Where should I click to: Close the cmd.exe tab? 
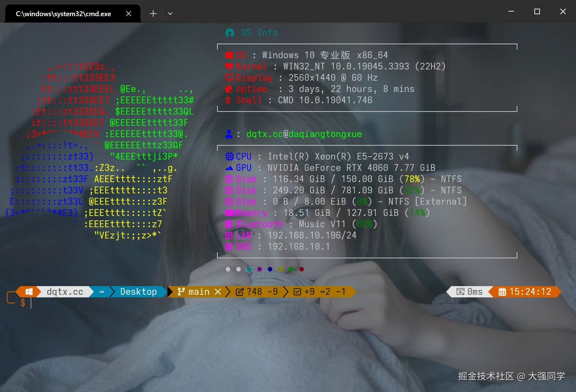[x=128, y=14]
